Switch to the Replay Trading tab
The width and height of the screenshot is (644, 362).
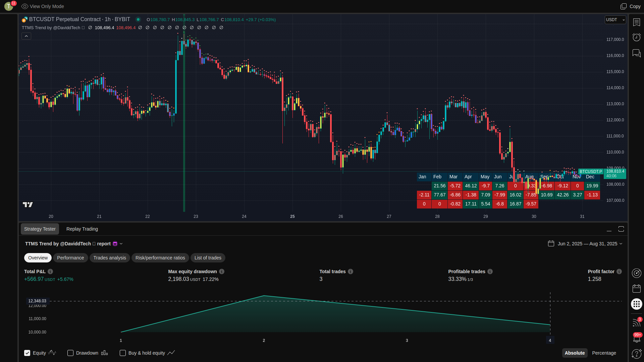82,229
